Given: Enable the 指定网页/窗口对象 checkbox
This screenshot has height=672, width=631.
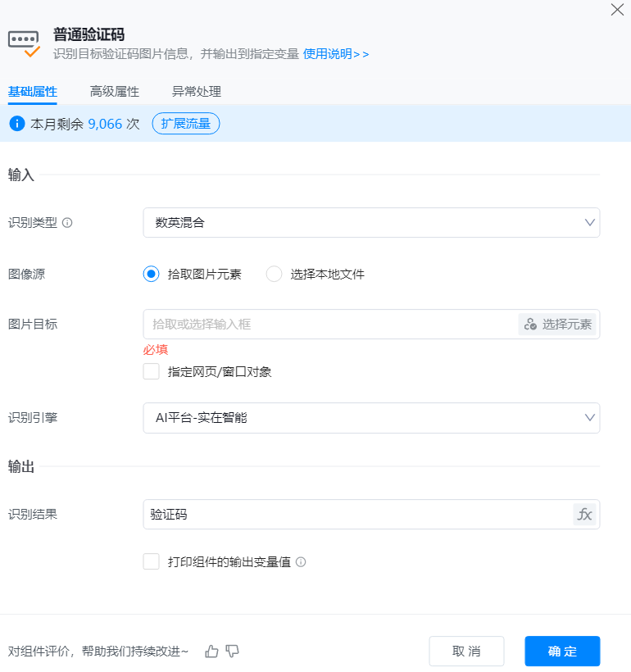Looking at the screenshot, I should click(151, 372).
